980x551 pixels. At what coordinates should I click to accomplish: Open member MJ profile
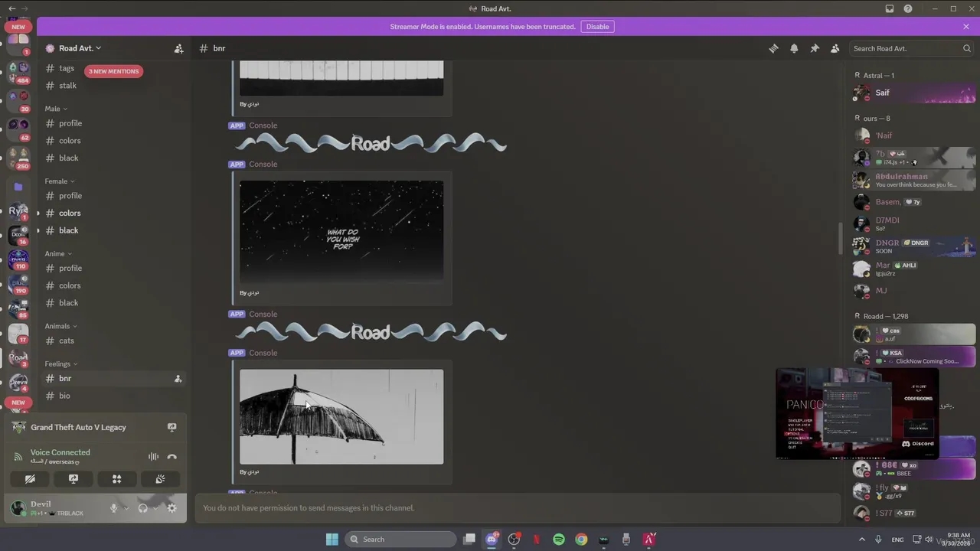(914, 291)
